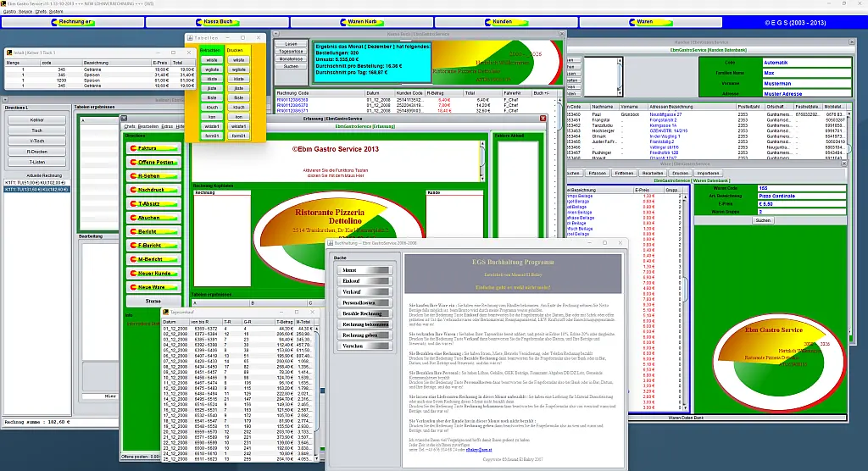Click the Waren Code input field

(x=802, y=188)
